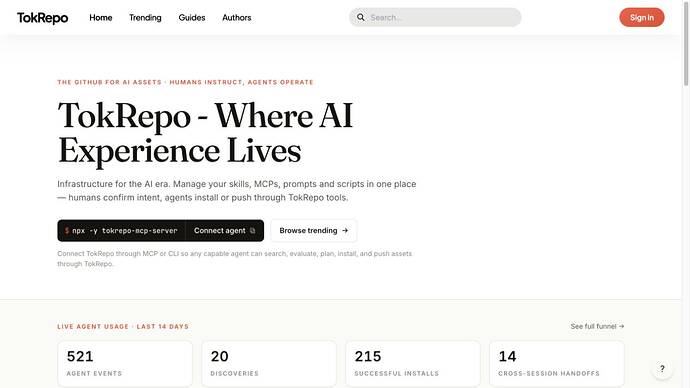Click the arrow icon on Browse trending
Viewport: 690px width, 388px height.
point(345,231)
